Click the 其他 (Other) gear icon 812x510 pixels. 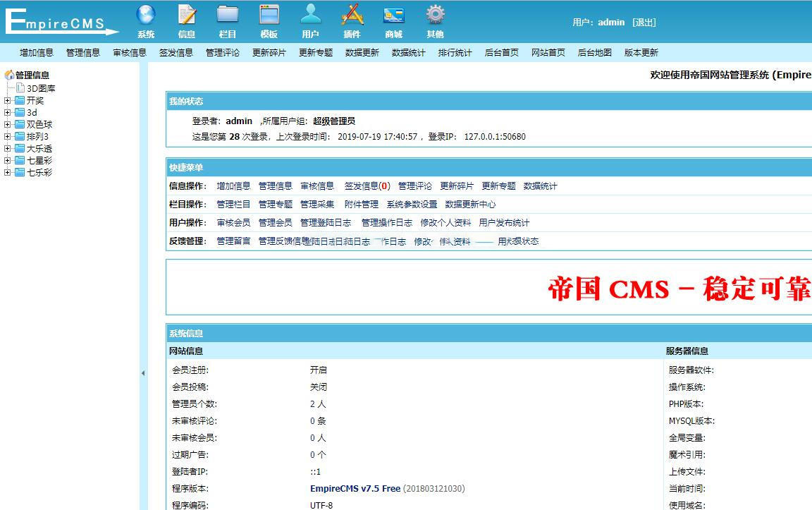click(435, 21)
